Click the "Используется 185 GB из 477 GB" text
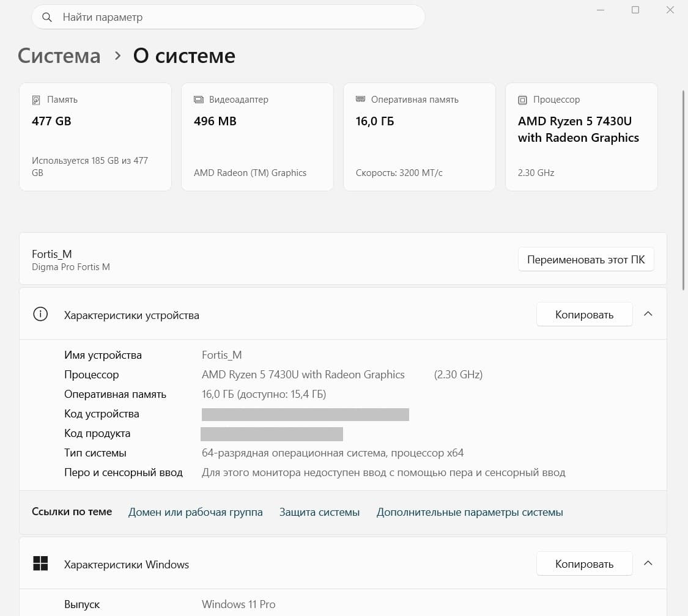 pos(90,167)
